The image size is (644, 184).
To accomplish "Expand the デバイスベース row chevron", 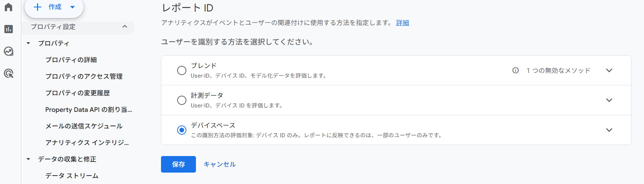I will click(609, 130).
